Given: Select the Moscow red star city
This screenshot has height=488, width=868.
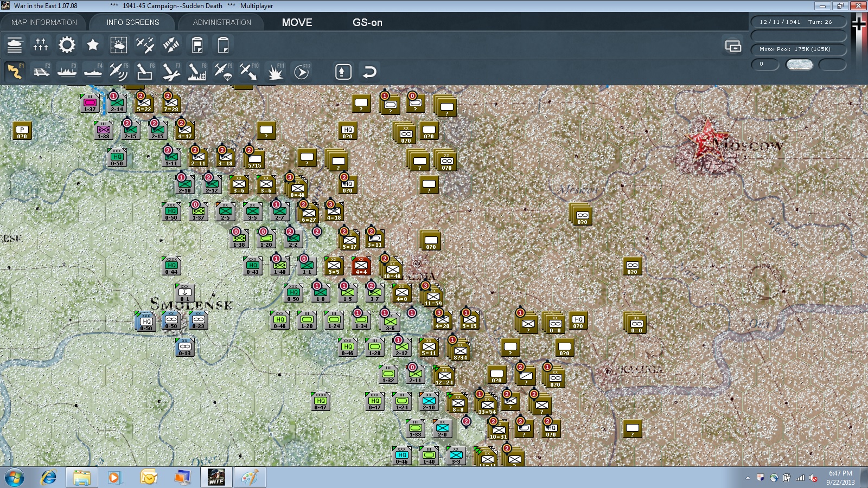Looking at the screenshot, I should coord(707,139).
